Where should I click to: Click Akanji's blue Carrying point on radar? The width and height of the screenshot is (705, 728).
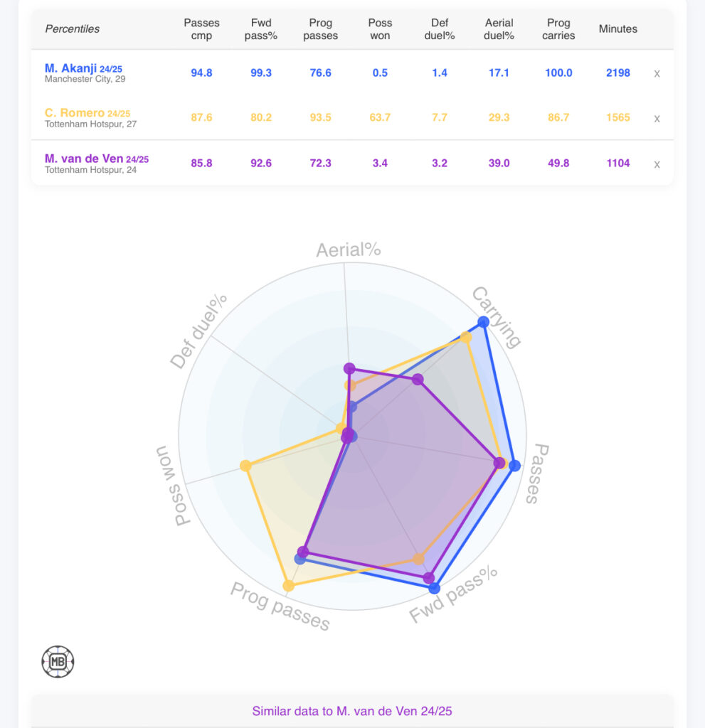[x=483, y=322]
